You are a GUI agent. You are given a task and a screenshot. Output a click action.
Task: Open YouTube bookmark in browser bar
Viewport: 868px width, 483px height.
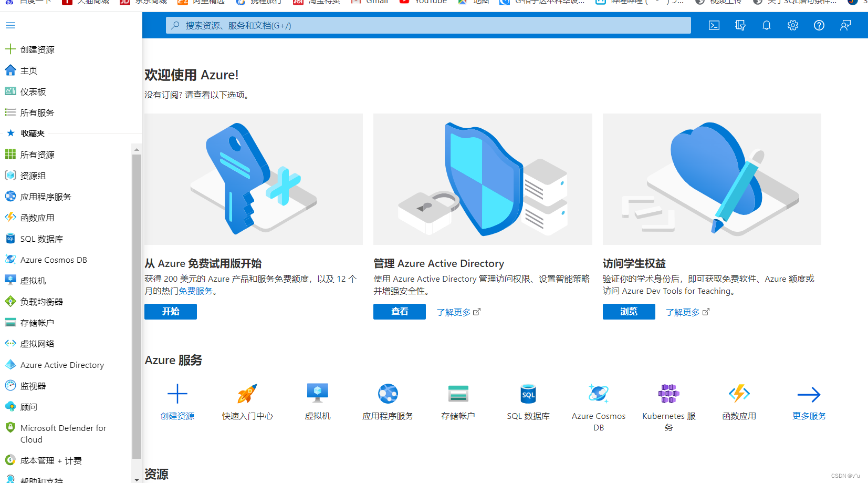[423, 2]
